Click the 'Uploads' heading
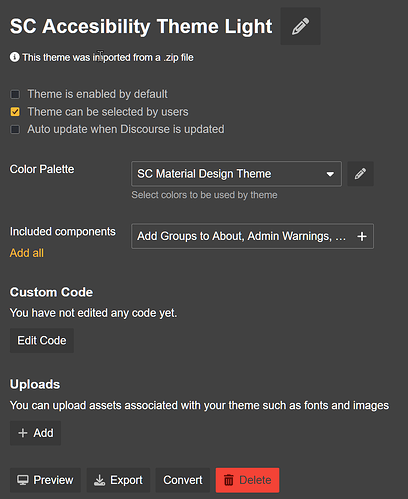This screenshot has width=408, height=499. click(x=35, y=384)
